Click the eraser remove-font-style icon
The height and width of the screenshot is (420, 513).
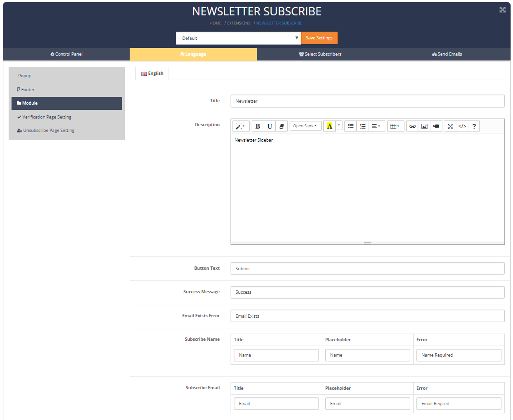coord(281,126)
